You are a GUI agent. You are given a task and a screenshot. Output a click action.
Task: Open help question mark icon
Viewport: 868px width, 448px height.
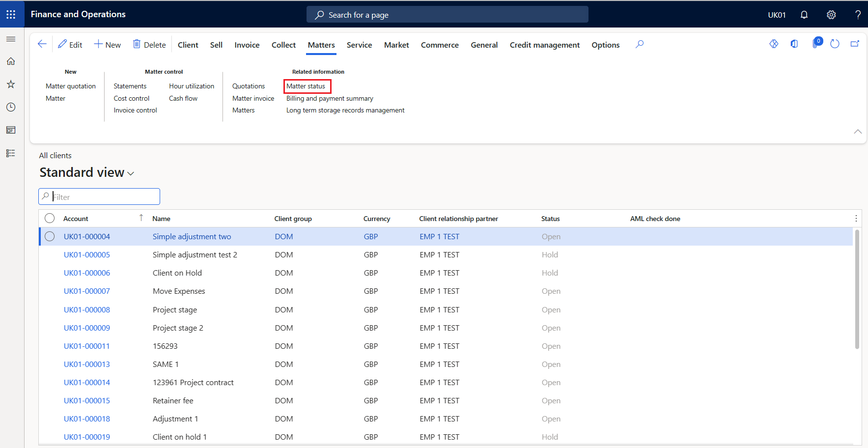(858, 15)
